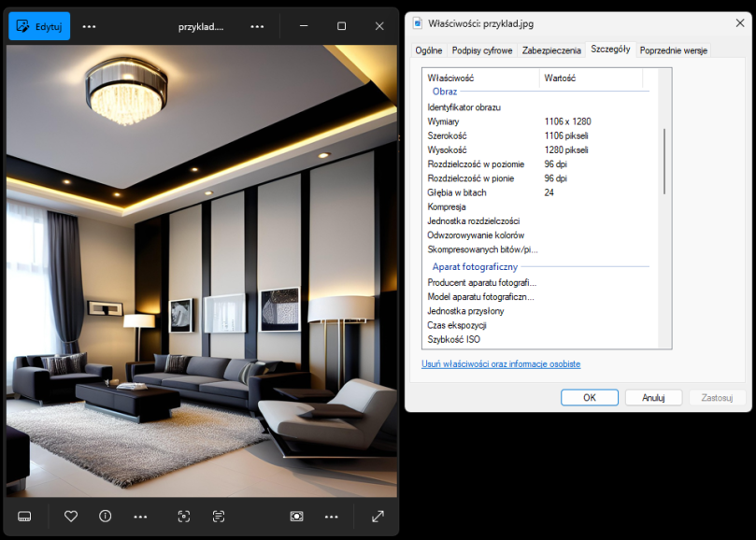Viewport: 756px width, 540px height.
Task: Open the overflow menu next to Edytuj
Action: (x=89, y=26)
